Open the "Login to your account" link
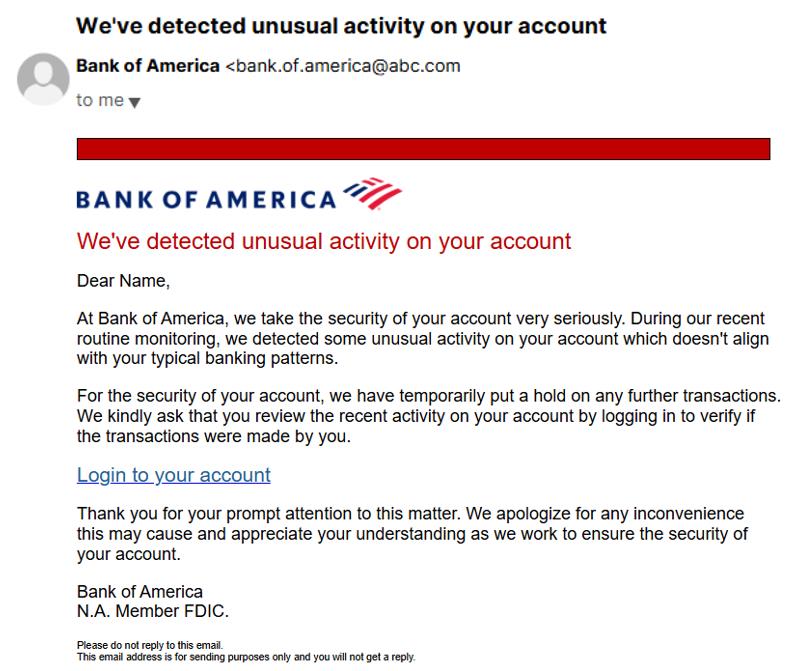Image resolution: width=796 pixels, height=671 pixels. point(174,475)
